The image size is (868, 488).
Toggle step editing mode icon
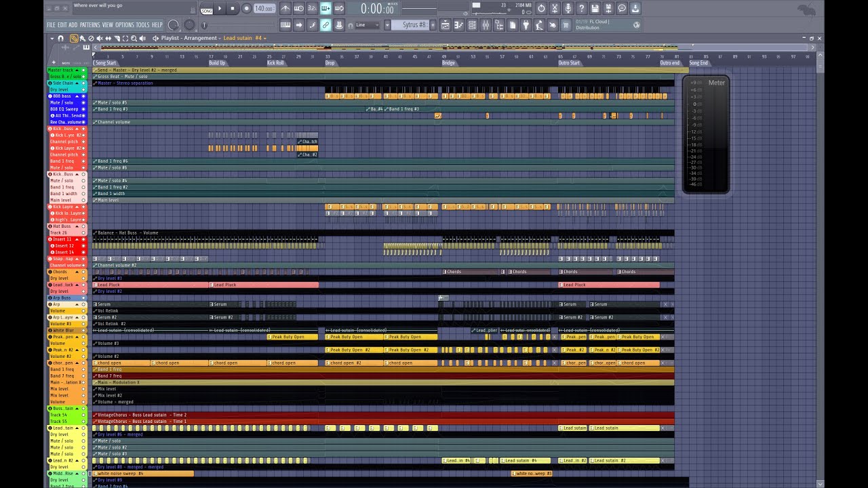point(313,25)
